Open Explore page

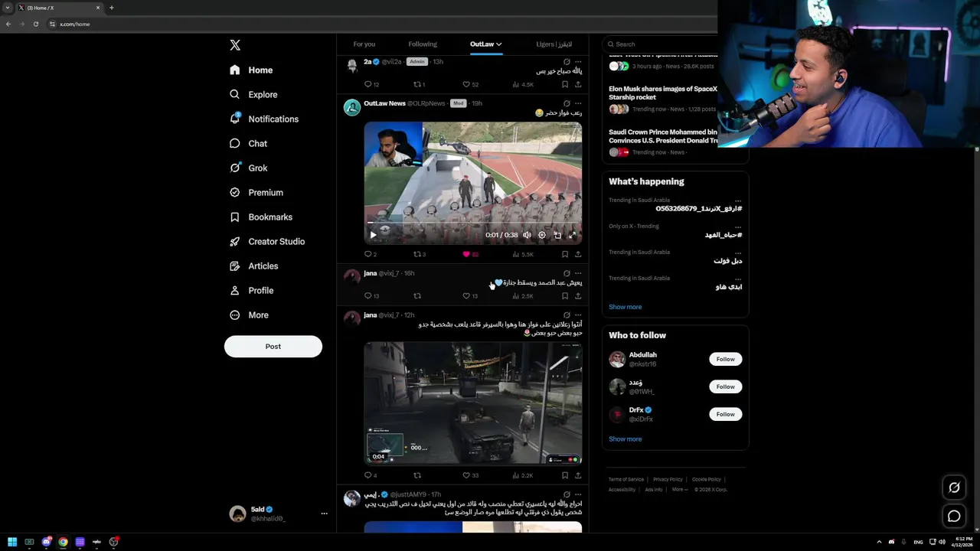click(x=253, y=94)
